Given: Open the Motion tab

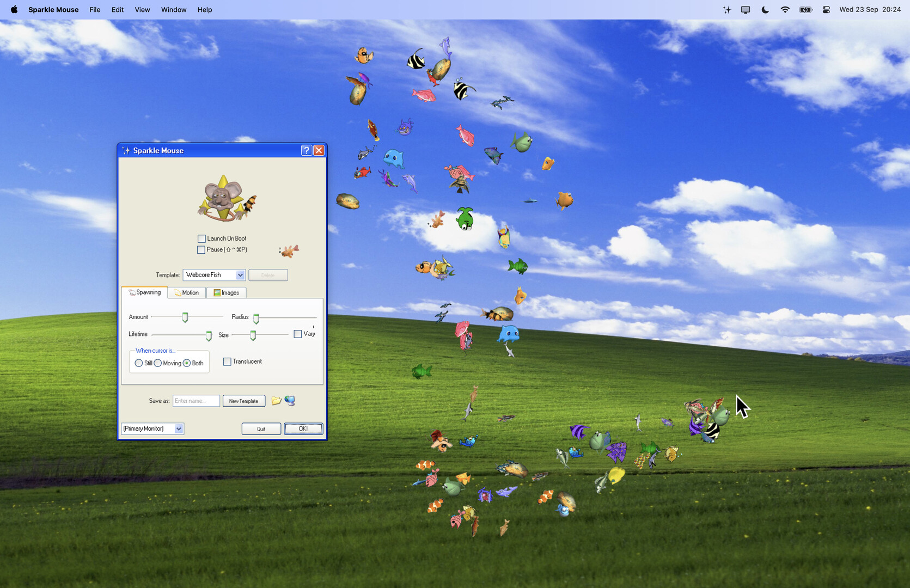Looking at the screenshot, I should click(x=187, y=292).
